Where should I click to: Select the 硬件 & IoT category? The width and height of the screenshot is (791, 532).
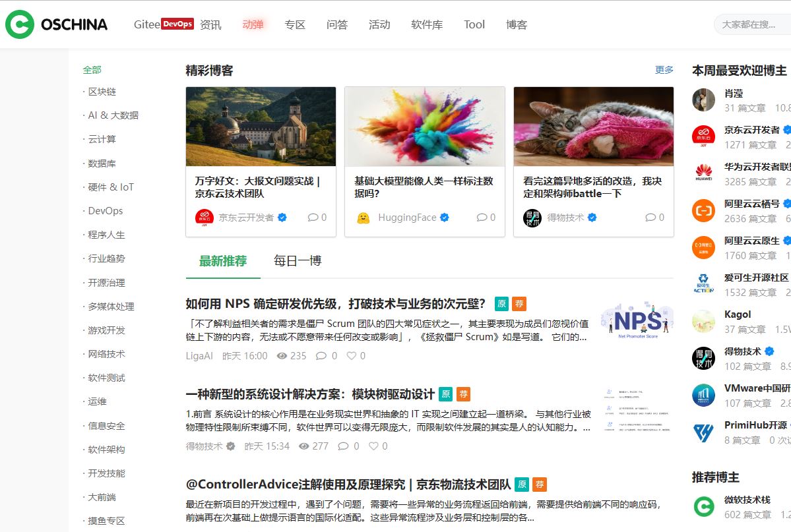(111, 187)
